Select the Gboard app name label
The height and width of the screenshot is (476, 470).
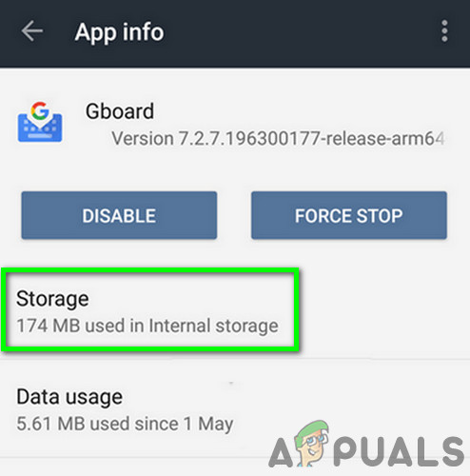[x=120, y=111]
